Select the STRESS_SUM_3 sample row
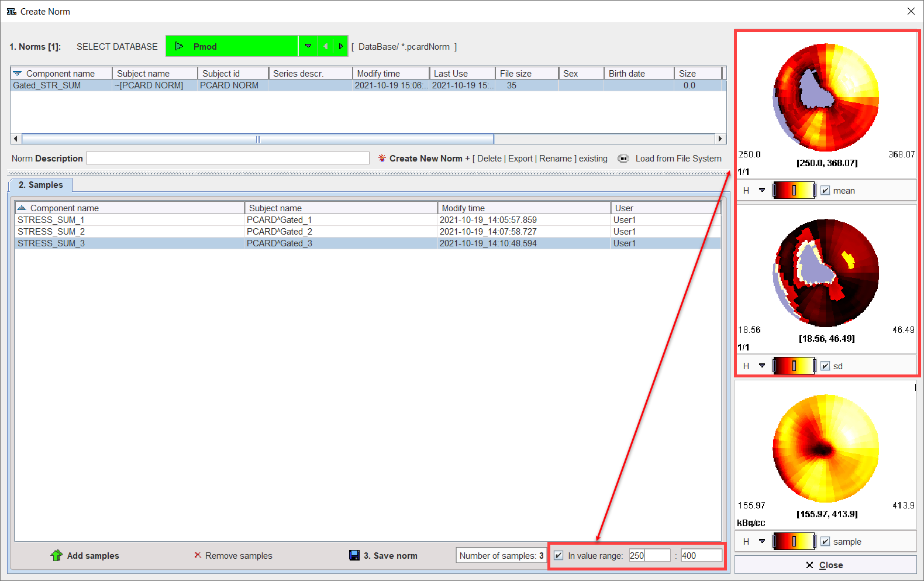This screenshot has height=581, width=924. point(368,243)
